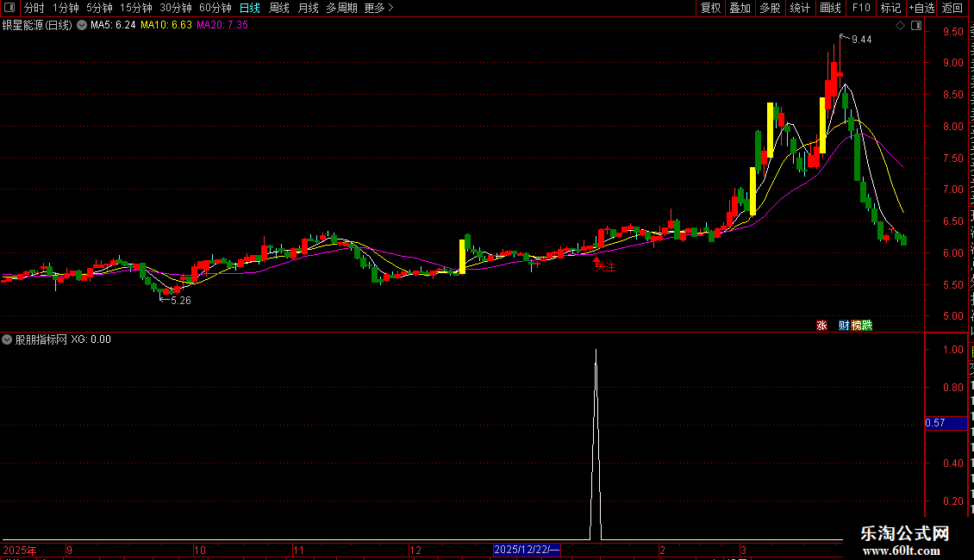Click the 叠加 overlay button
Screen dimensions: 974x560
pos(740,8)
